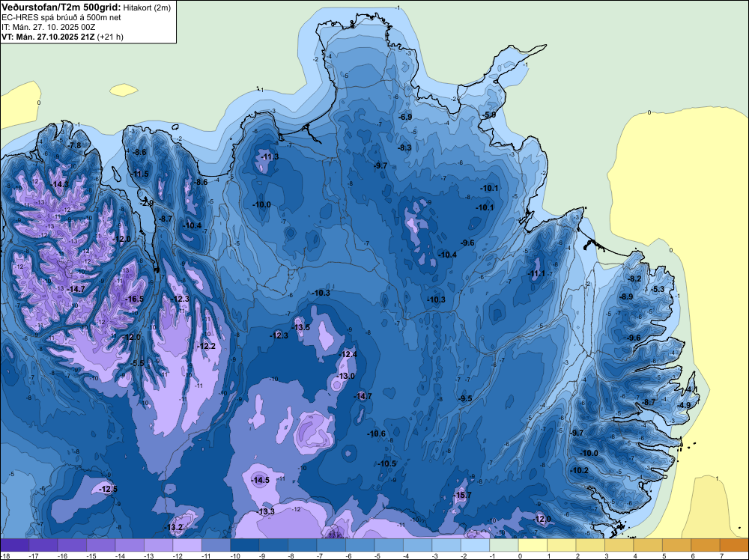Screen dimensions: 749x560
Task: Click the 5 tick label on colour scale
Action: tap(664, 556)
